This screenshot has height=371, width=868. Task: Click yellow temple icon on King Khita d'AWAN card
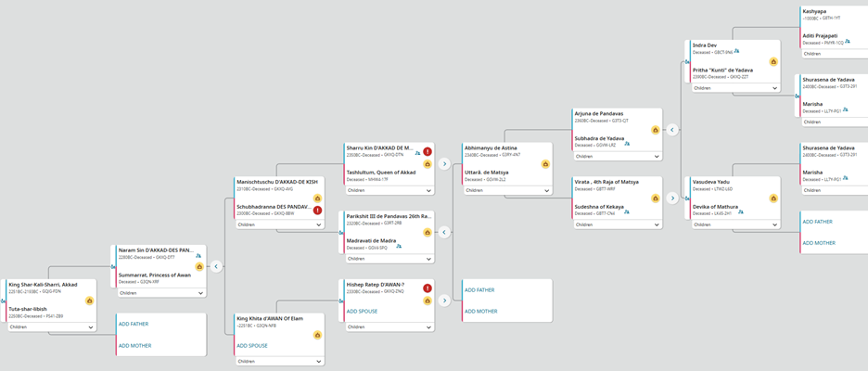point(317,335)
